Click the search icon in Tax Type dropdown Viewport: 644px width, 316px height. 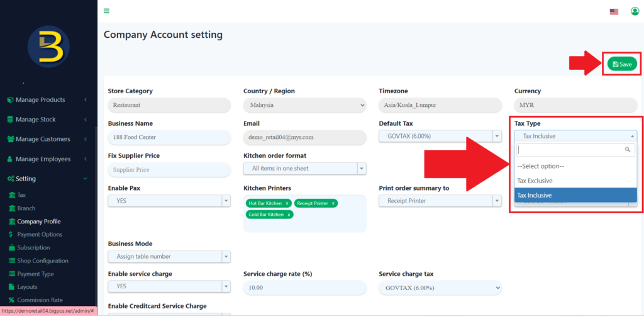click(627, 150)
